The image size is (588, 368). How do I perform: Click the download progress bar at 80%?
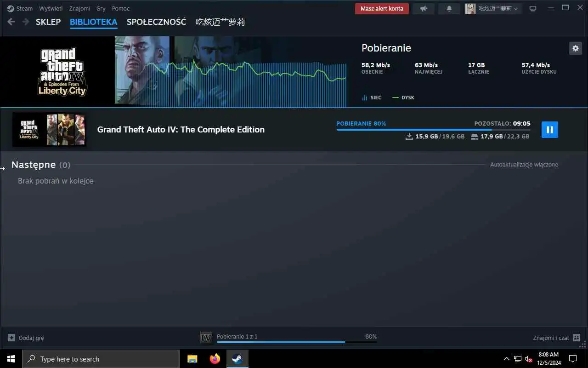[433, 130]
